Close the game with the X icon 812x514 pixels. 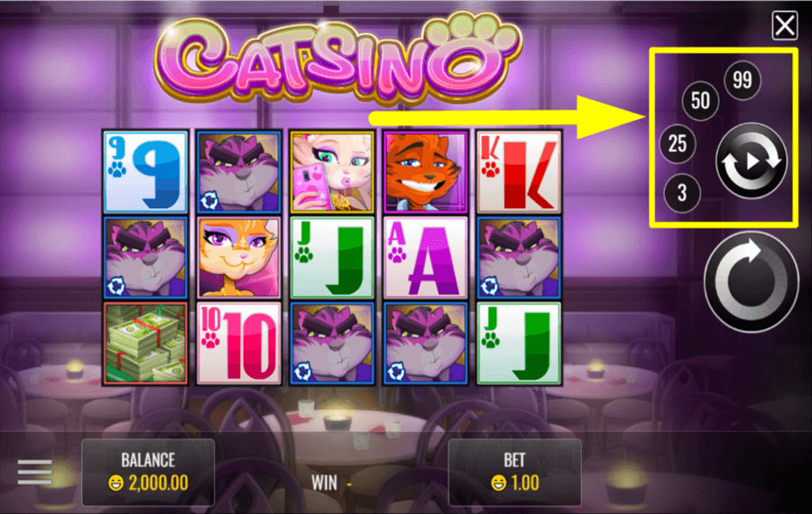(x=785, y=25)
